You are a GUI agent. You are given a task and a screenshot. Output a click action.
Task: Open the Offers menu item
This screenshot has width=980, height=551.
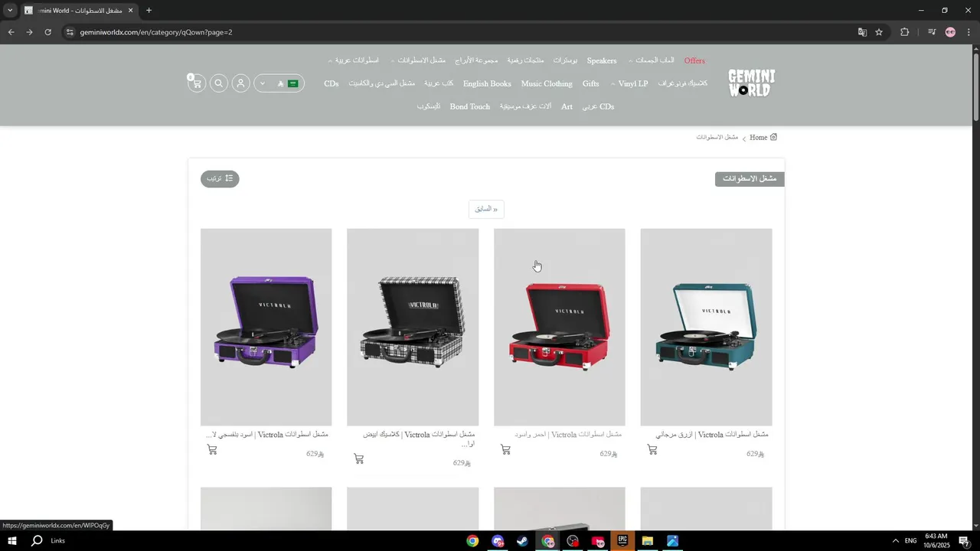tap(694, 60)
